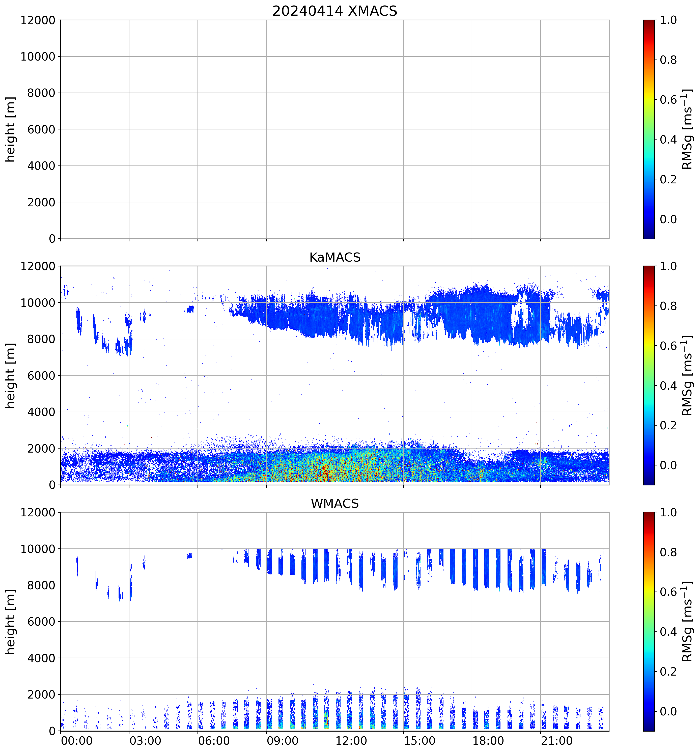Click the 09:00 time axis label
This screenshot has height=752, width=700.
pyautogui.click(x=283, y=741)
